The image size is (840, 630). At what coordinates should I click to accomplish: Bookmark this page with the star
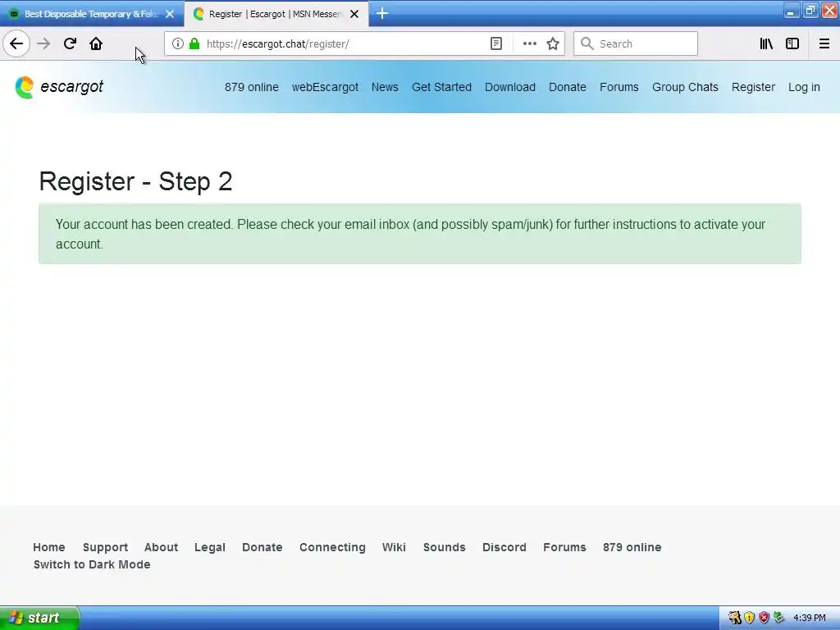click(553, 43)
